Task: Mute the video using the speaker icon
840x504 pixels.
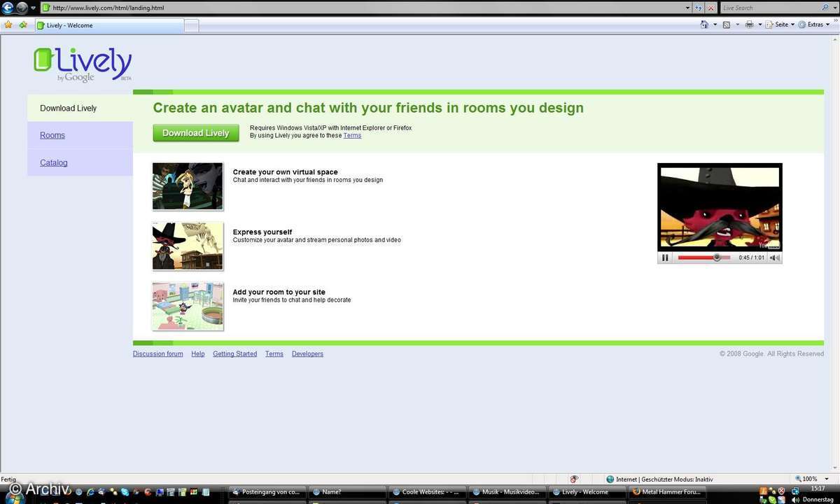Action: click(x=774, y=258)
